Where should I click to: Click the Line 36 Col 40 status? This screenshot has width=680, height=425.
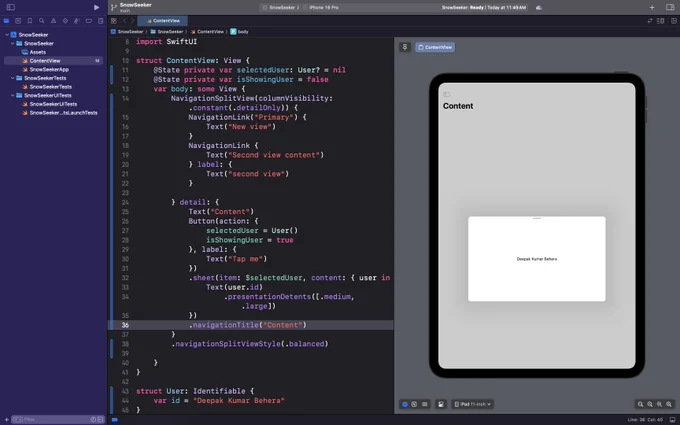[644, 419]
